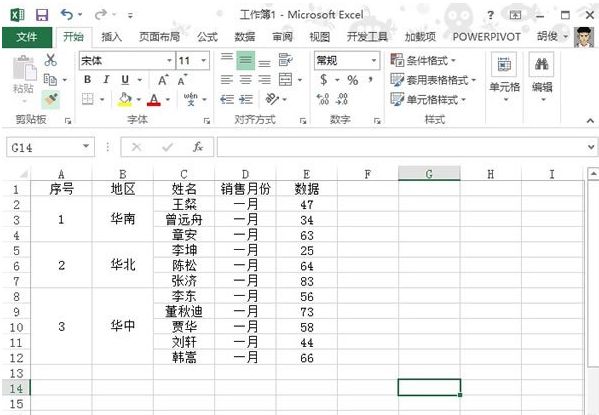Image resolution: width=599 pixels, height=415 pixels.
Task: Switch to the 页面布局 tab
Action: 159,37
